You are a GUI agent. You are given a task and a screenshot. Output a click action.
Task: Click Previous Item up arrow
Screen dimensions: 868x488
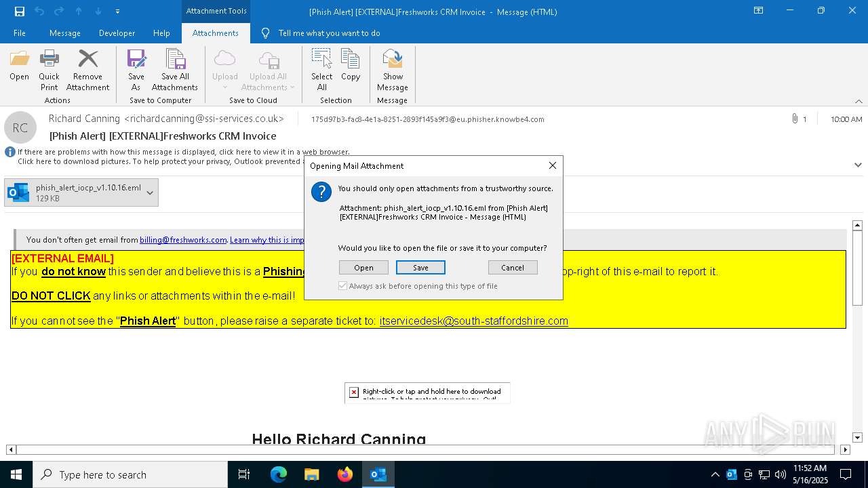tap(79, 12)
